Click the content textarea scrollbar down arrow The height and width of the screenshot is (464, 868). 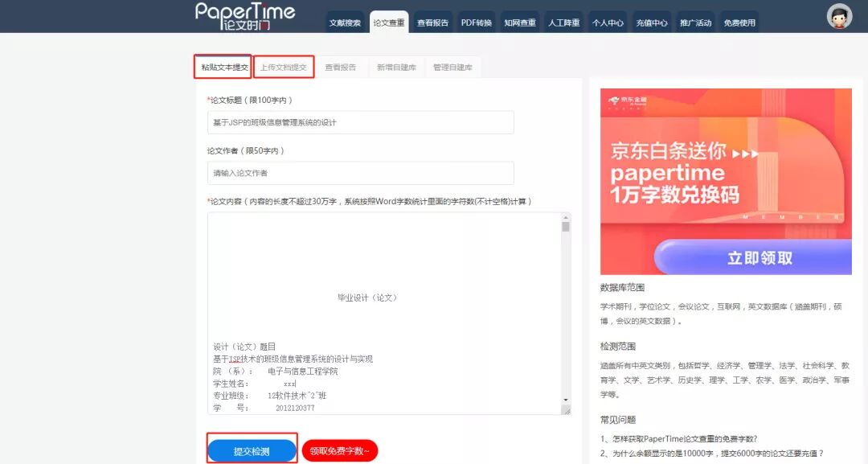coord(566,400)
